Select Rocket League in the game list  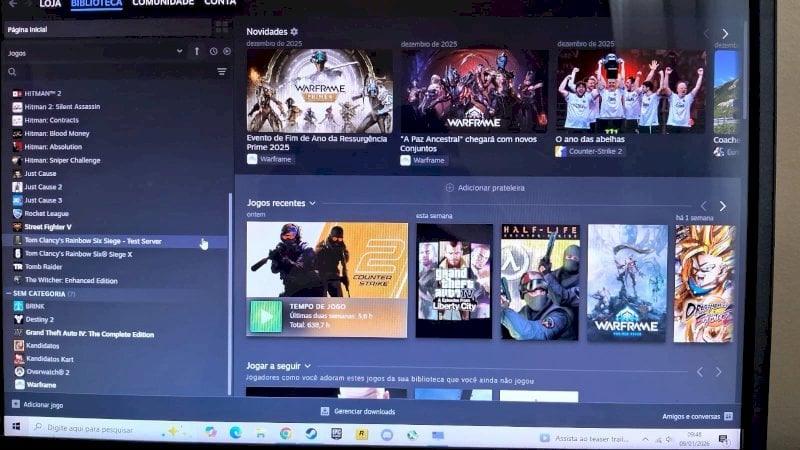(x=47, y=213)
